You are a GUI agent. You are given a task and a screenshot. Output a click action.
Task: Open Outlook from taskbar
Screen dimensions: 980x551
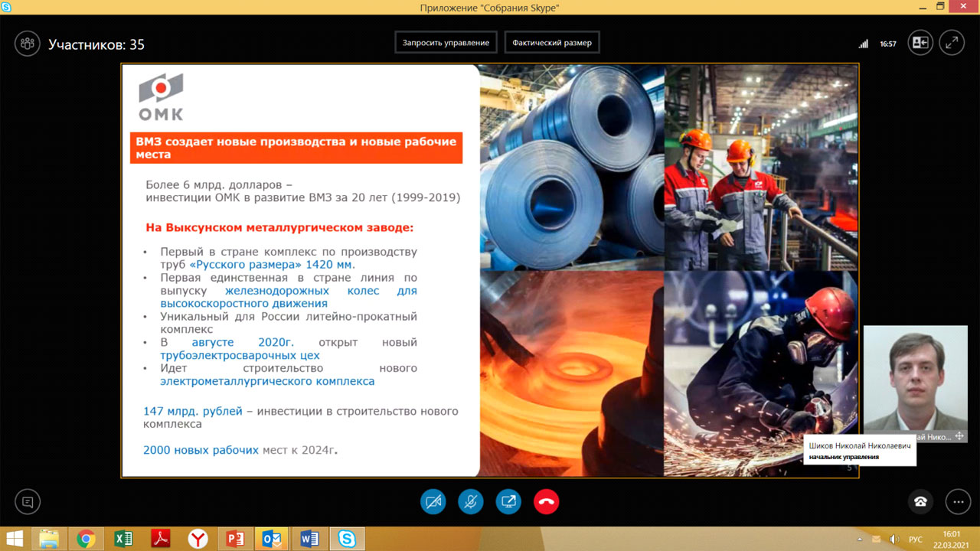(x=272, y=539)
